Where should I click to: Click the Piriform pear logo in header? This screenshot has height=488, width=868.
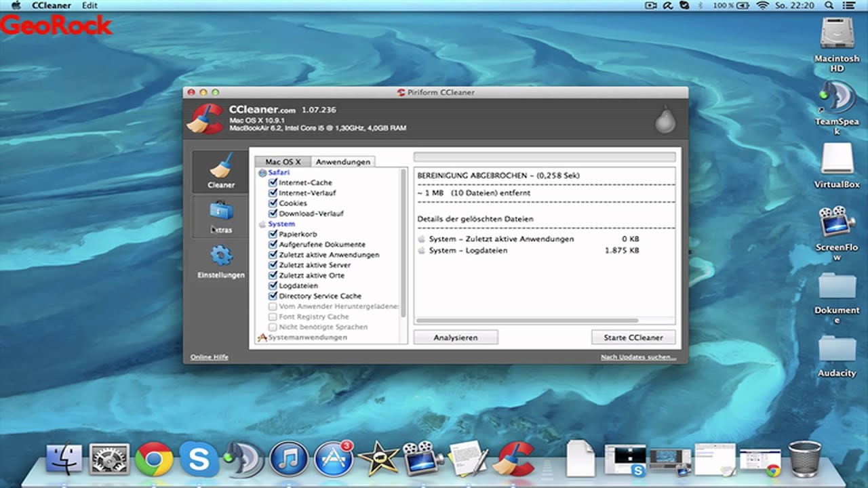point(665,119)
